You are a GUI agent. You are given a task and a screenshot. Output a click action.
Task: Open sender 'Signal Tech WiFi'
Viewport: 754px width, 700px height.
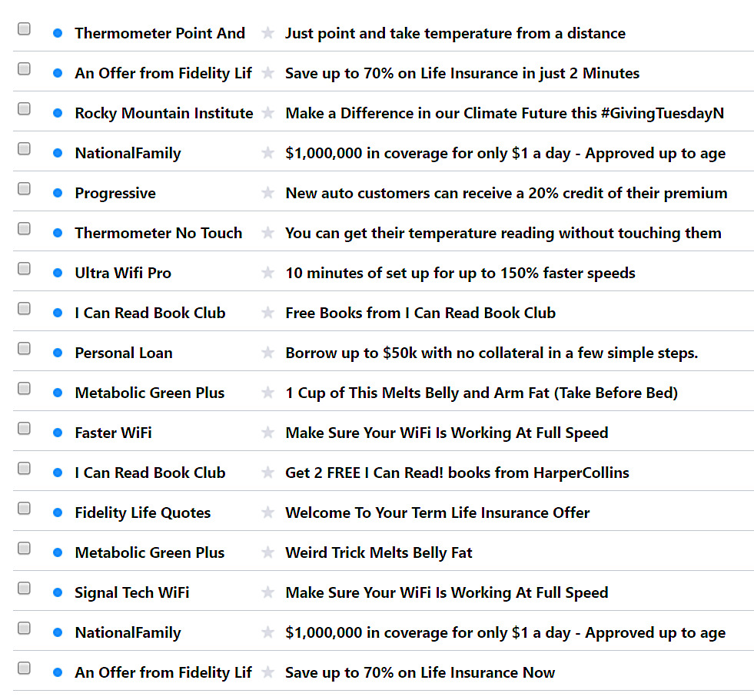pos(131,592)
